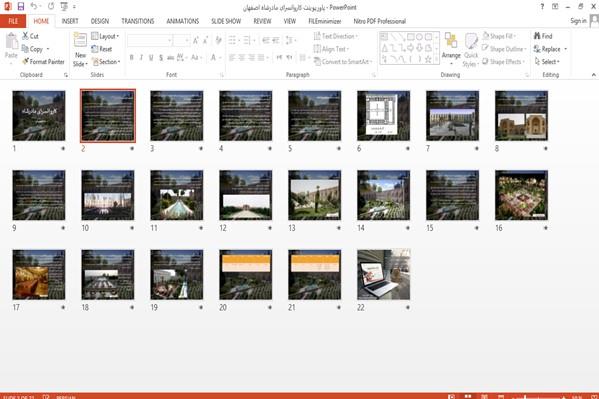Select the Format Painter tool
599x399 pixels.
(x=43, y=62)
